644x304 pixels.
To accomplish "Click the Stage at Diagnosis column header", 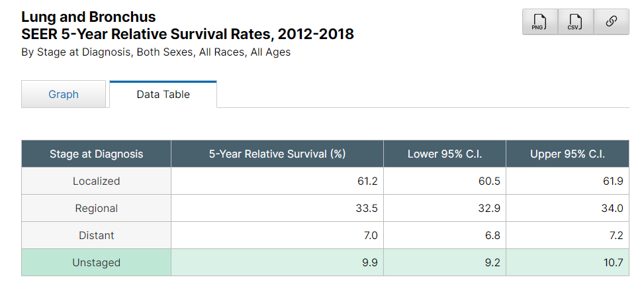I will click(96, 154).
